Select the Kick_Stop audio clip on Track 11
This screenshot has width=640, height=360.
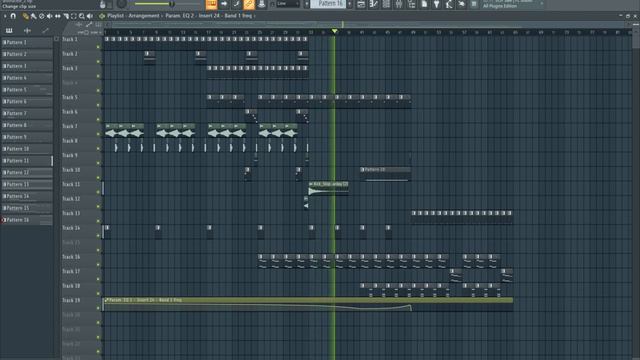(329, 188)
